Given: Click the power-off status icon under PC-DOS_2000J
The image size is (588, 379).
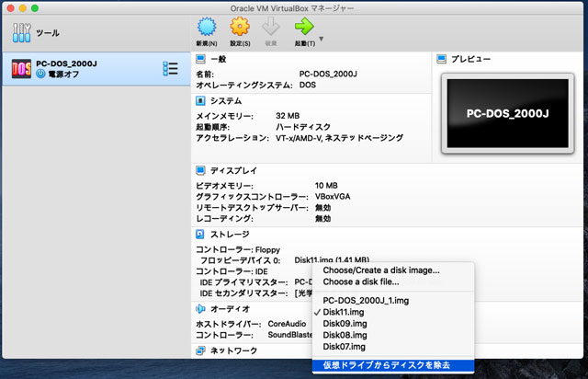Looking at the screenshot, I should click(40, 74).
